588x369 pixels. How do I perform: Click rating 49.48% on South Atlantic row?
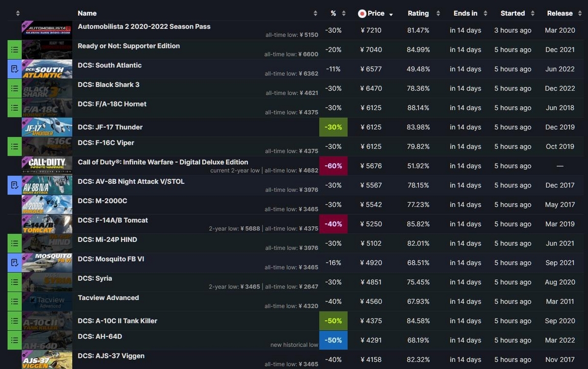418,69
